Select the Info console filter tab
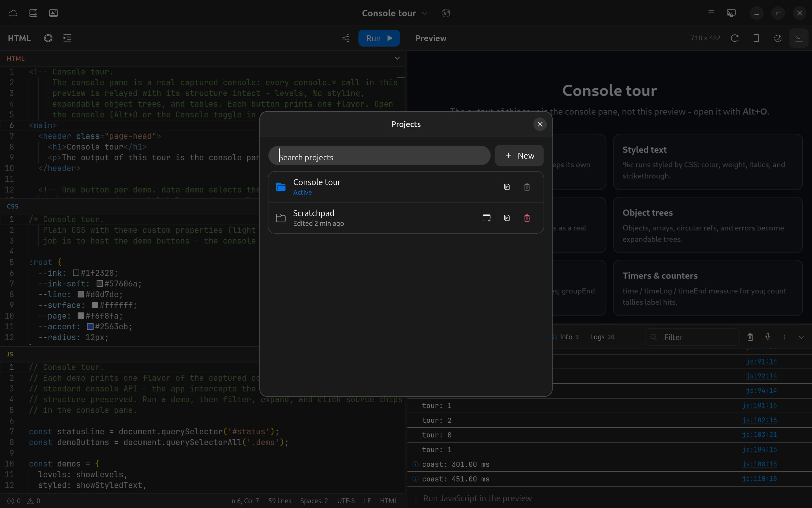Viewport: 812px width, 508px height. tap(566, 337)
